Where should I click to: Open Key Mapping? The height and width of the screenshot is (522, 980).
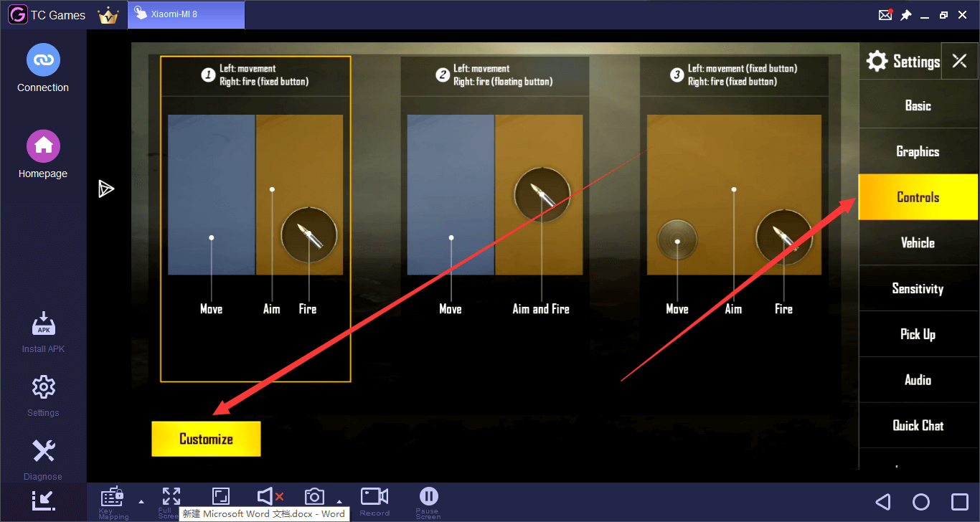tap(113, 502)
